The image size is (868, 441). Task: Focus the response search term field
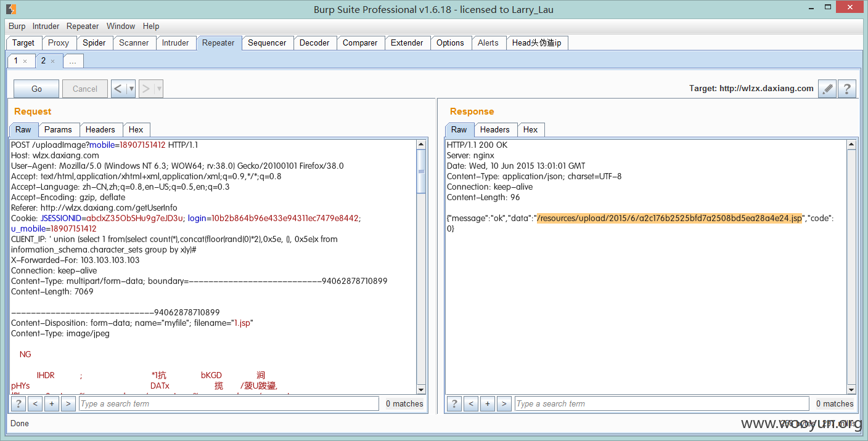click(661, 403)
